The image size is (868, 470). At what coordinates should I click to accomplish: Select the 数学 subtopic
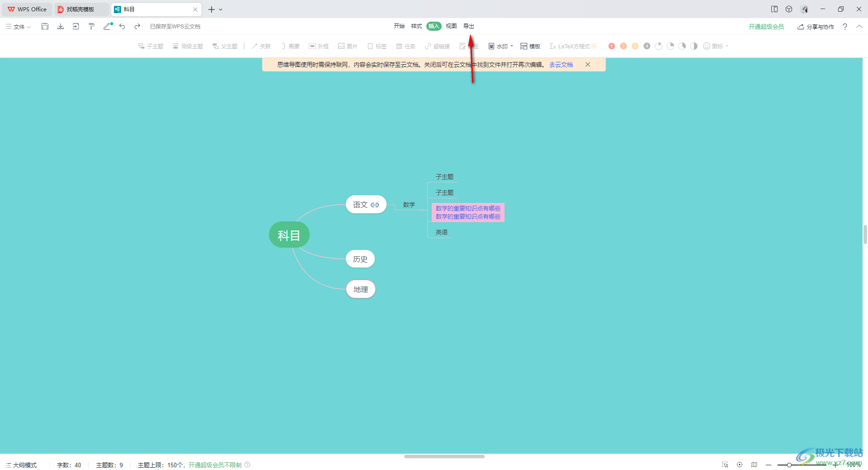(x=409, y=205)
